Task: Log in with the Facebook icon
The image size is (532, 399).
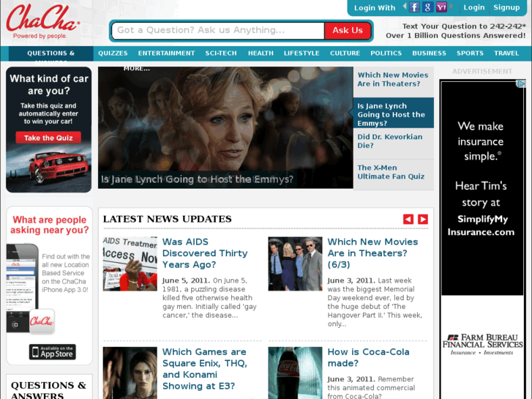Action: [414, 7]
